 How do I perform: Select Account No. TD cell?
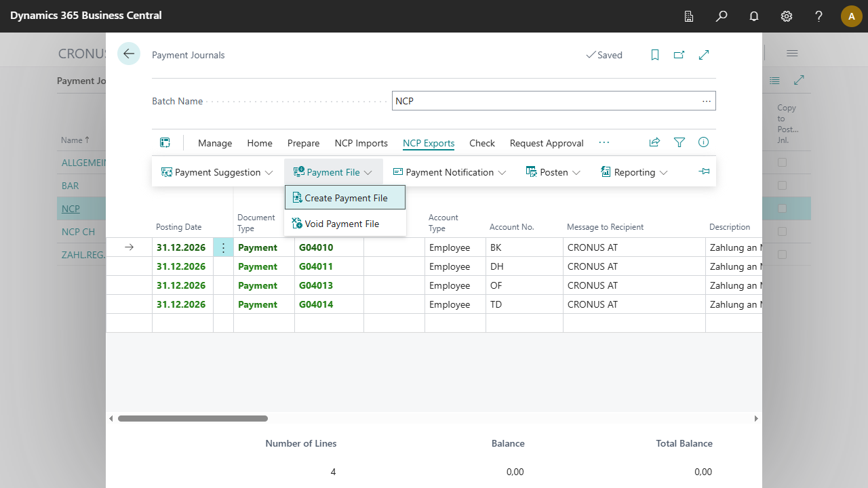click(524, 304)
